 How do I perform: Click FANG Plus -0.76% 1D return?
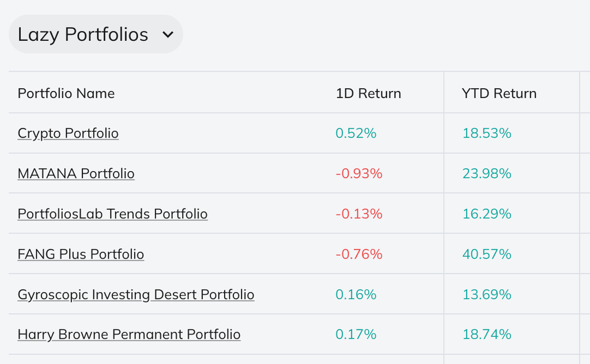[358, 255]
